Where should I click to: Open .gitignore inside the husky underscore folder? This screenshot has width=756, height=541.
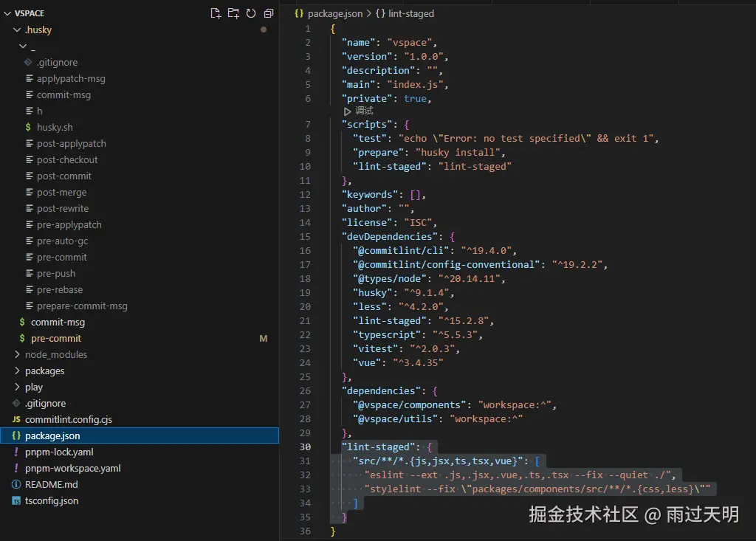pos(57,62)
